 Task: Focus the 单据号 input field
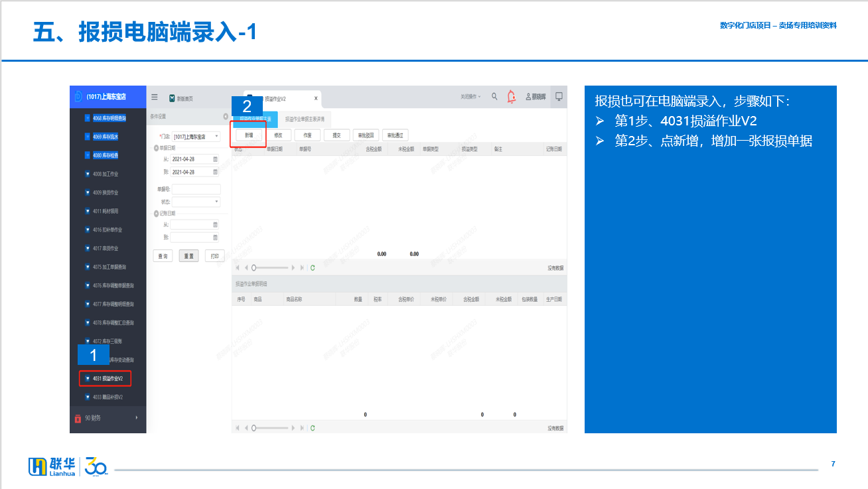click(196, 189)
